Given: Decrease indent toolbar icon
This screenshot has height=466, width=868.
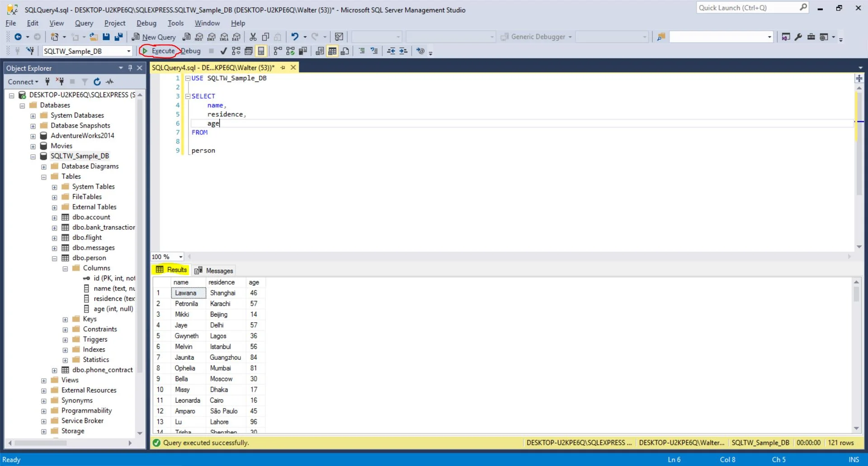Looking at the screenshot, I should (x=391, y=51).
